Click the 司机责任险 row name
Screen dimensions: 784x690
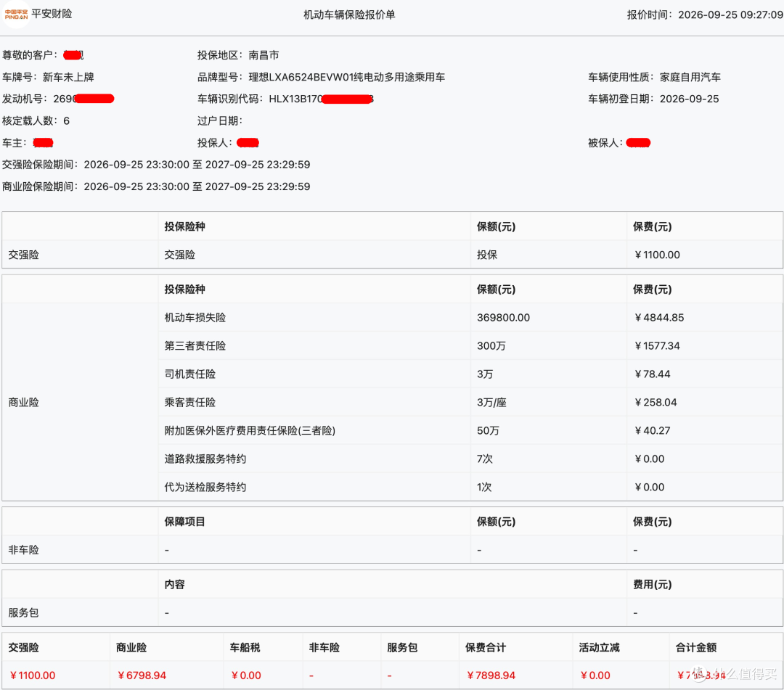190,374
